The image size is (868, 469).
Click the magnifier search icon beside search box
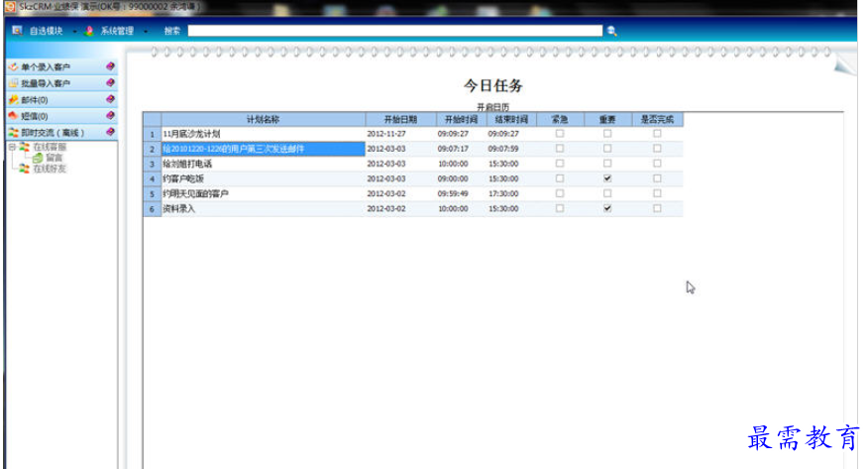(x=611, y=31)
